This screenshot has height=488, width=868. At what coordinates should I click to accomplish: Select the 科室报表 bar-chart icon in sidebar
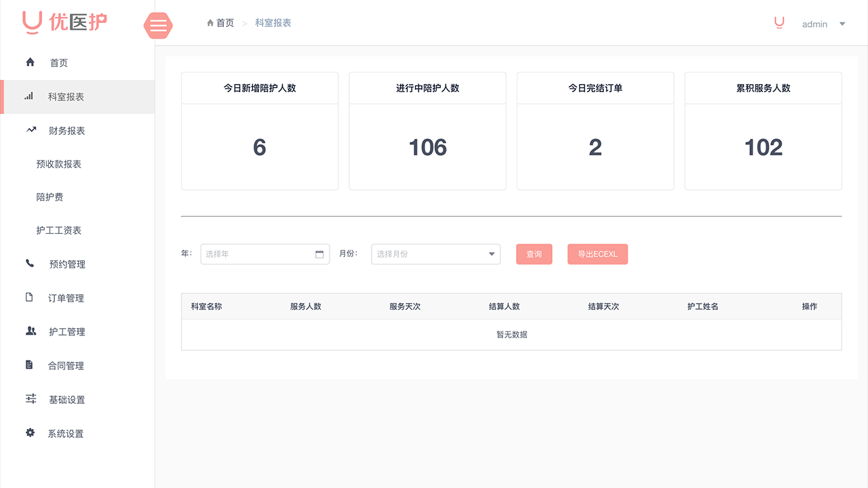[x=28, y=96]
